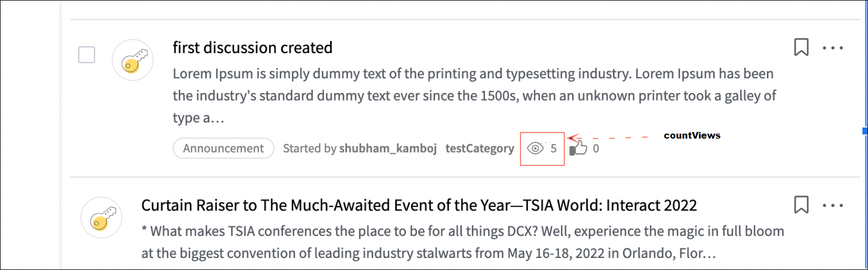Open more options for first discussion created

[x=833, y=48]
